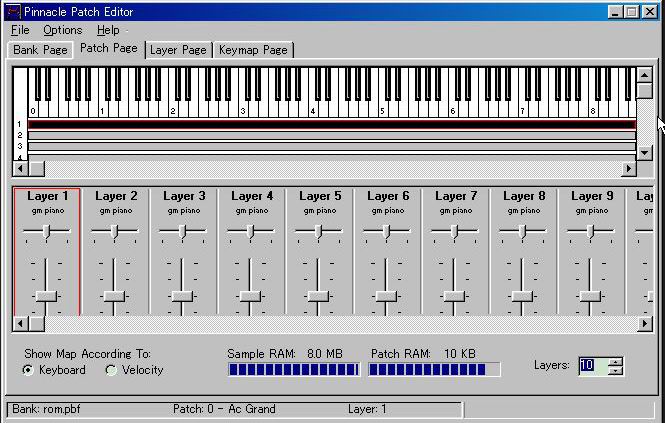Click layer 3 key range bar

pos(332,147)
